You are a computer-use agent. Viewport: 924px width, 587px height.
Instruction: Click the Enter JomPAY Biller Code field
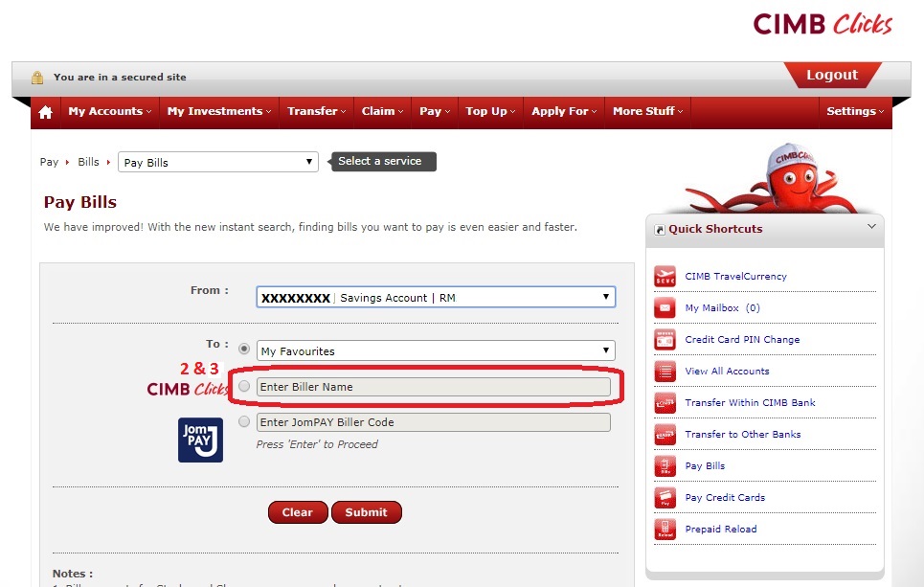pos(434,422)
